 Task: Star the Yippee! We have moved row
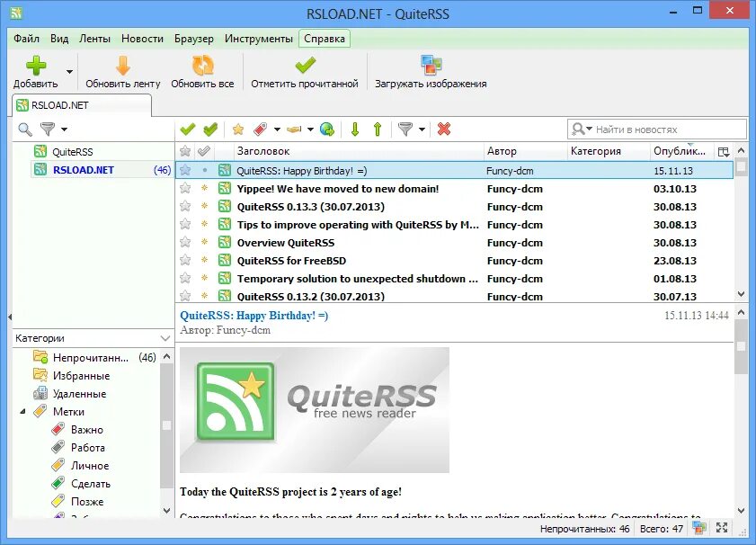(185, 188)
